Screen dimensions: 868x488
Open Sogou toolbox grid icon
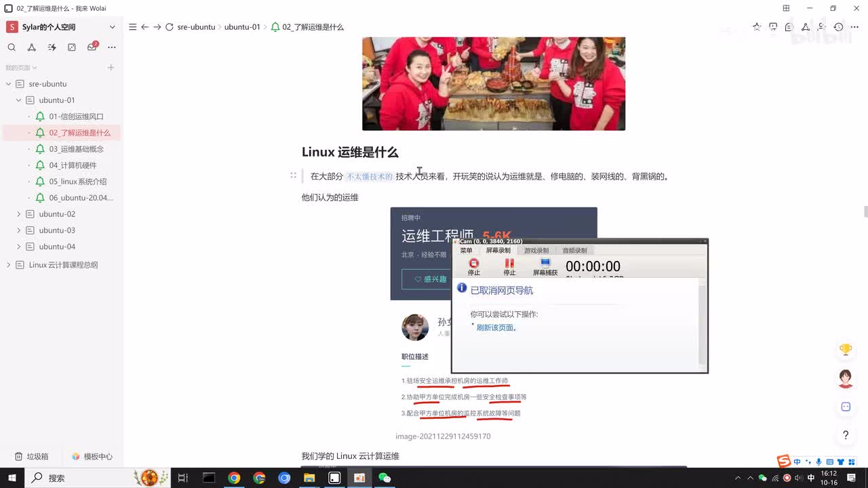pos(851,462)
